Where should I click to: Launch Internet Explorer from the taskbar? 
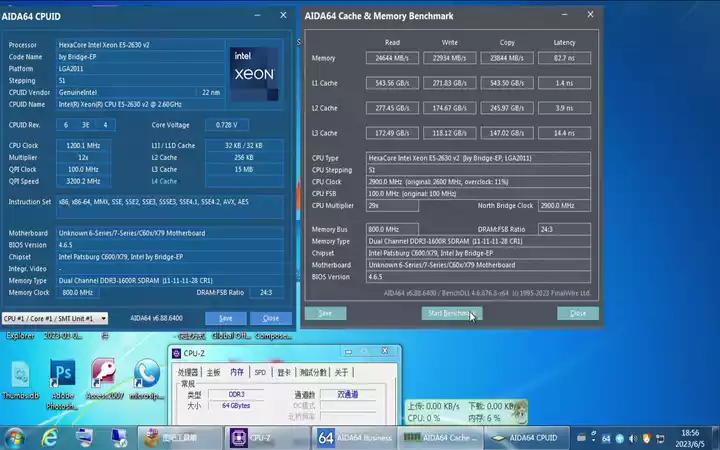[50, 438]
